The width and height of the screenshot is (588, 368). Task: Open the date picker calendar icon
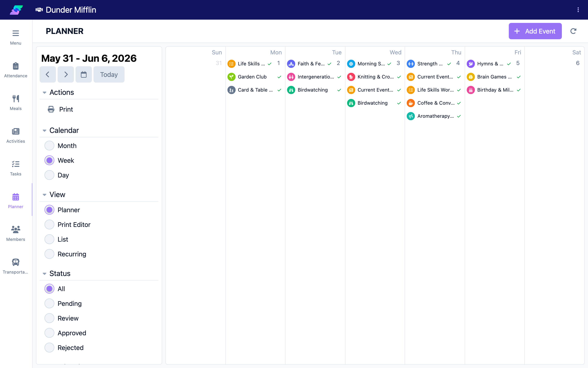pos(84,74)
